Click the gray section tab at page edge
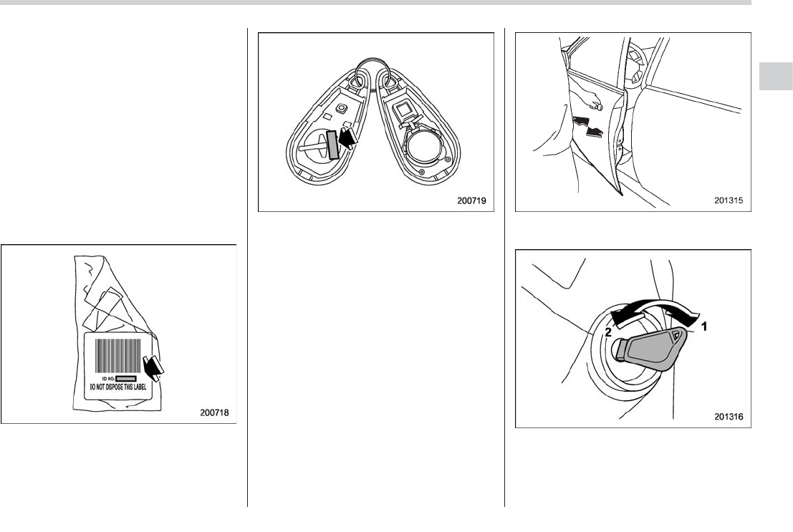The height and width of the screenshot is (532, 793). tap(776, 77)
